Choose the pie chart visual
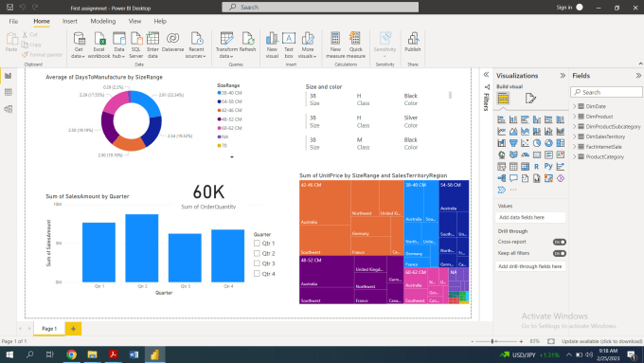This screenshot has width=644, height=363. 537,143
